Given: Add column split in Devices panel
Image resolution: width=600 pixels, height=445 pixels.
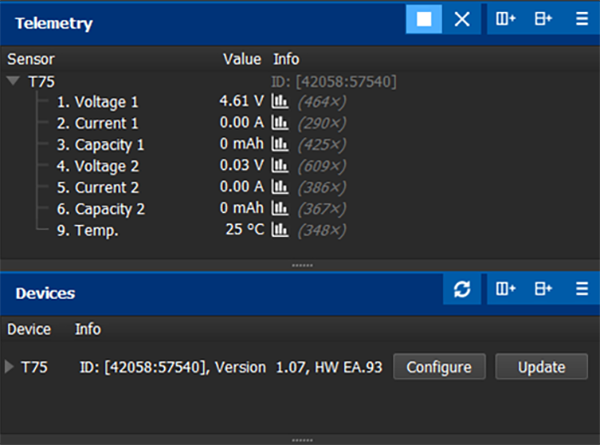Looking at the screenshot, I should click(x=506, y=289).
